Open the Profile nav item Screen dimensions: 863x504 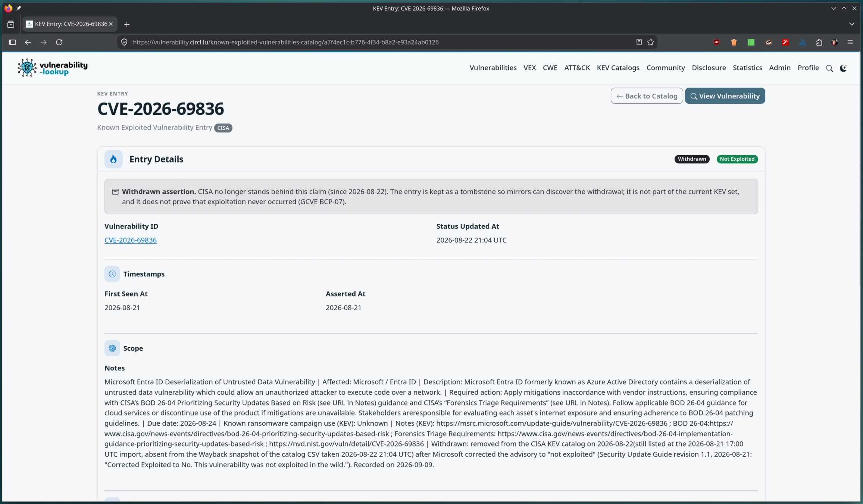coord(808,68)
